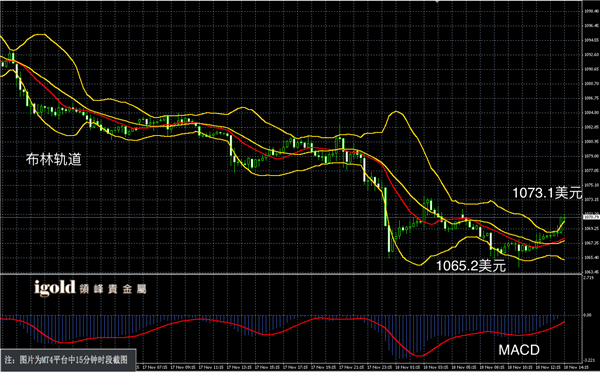Click the 1084.80 level on price axis

(591, 113)
